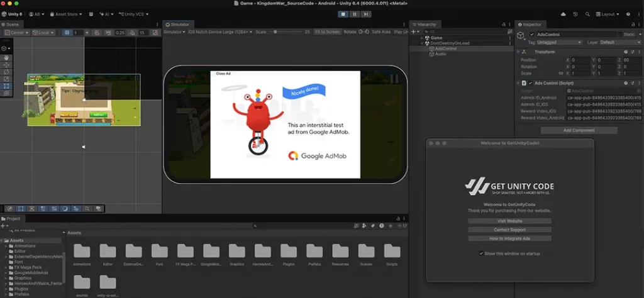
Task: Toggle the Static checkbox in Inspector
Action: (619, 35)
